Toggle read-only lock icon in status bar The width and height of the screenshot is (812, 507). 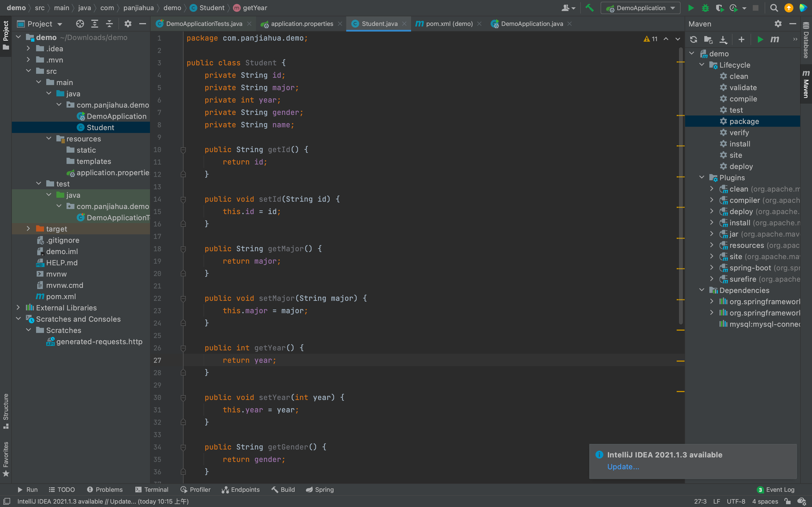tap(787, 501)
